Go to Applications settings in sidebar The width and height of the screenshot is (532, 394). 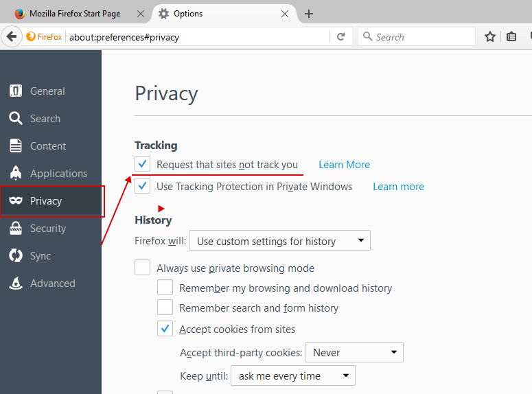click(58, 174)
